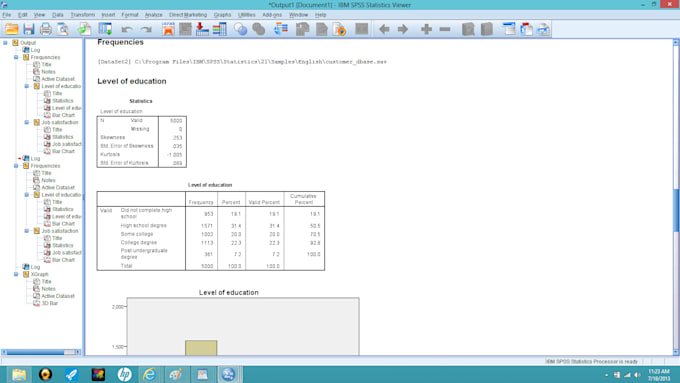Click the Print toolbar icon

point(46,29)
